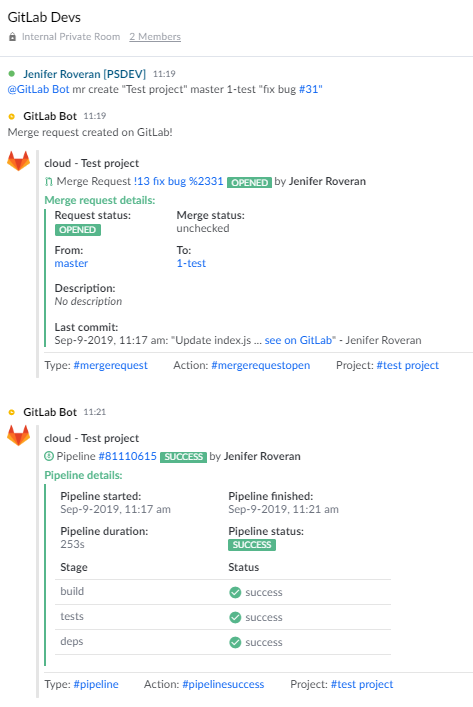473x707 pixels.
Task: Click the pipeline status icon before #81110615
Action: point(49,456)
